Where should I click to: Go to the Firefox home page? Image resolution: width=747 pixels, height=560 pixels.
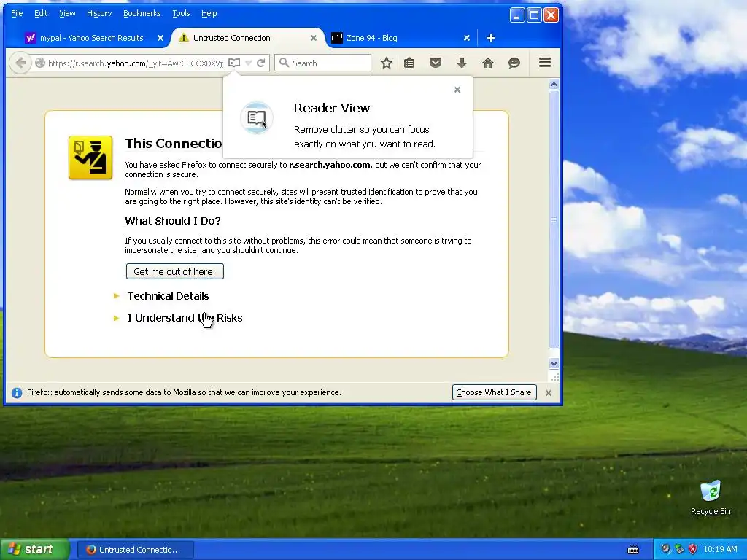488,63
